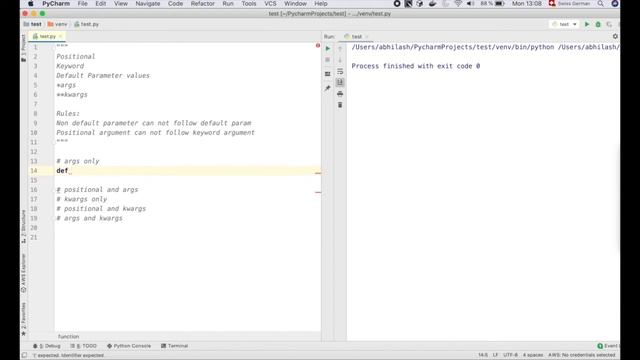This screenshot has height=360, width=640.
Task: Open the Structure tool window sidebar
Action: pyautogui.click(x=24, y=227)
